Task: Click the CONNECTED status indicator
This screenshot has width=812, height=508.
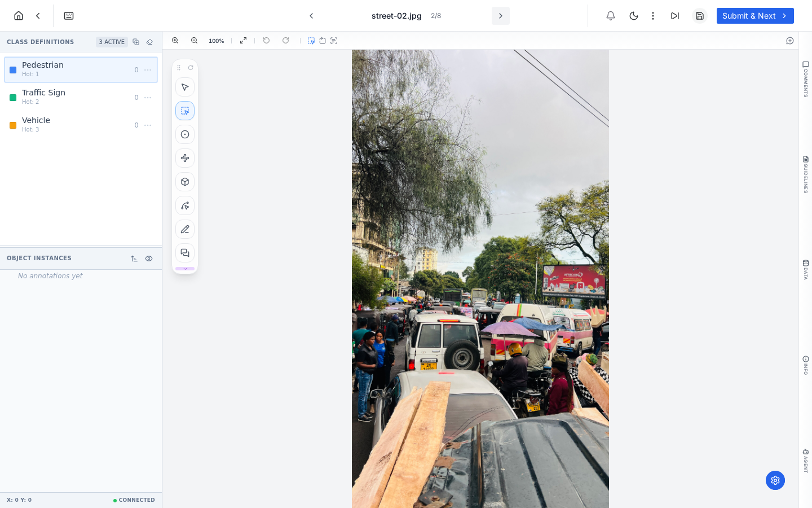Action: coord(134,500)
